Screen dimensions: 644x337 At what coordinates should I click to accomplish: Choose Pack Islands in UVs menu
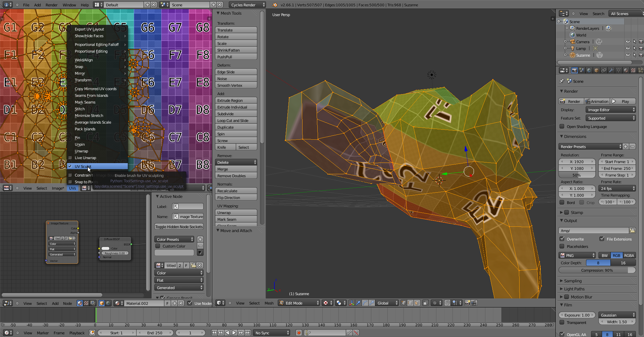click(85, 129)
